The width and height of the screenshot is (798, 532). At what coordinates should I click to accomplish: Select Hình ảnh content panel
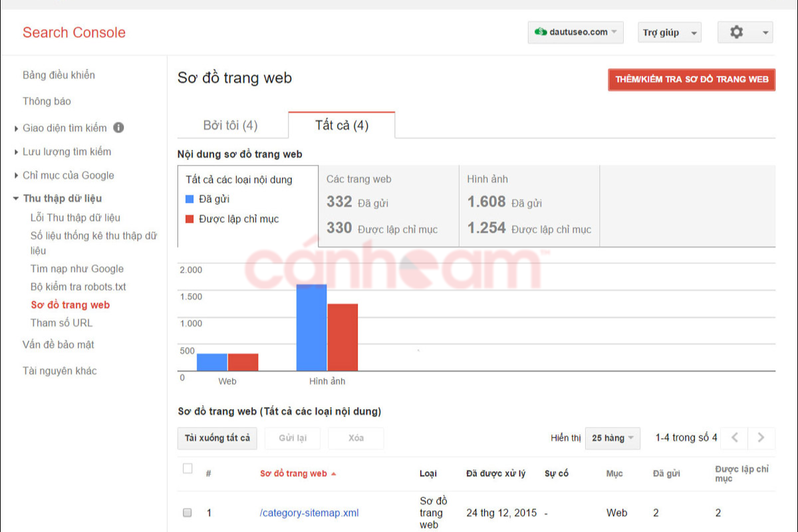tap(529, 206)
